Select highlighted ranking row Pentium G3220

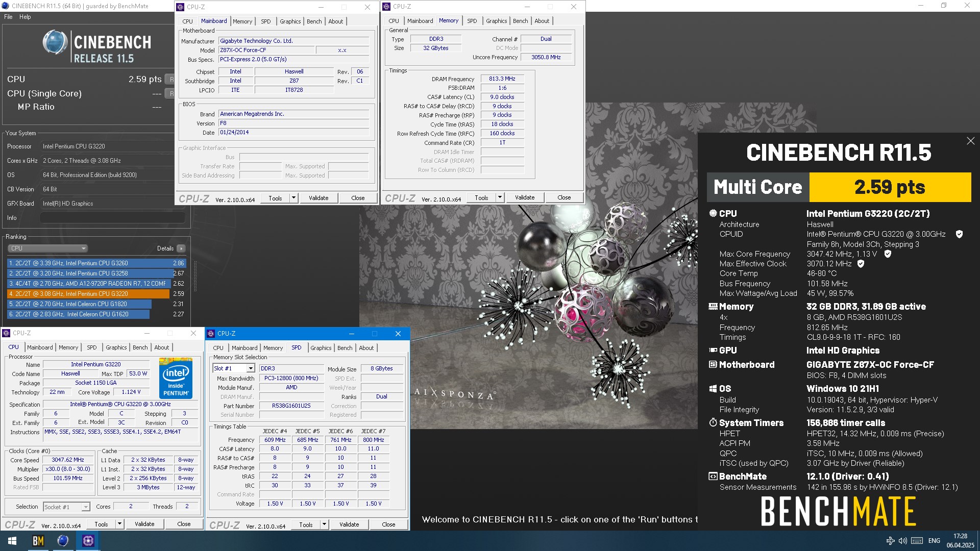point(96,294)
